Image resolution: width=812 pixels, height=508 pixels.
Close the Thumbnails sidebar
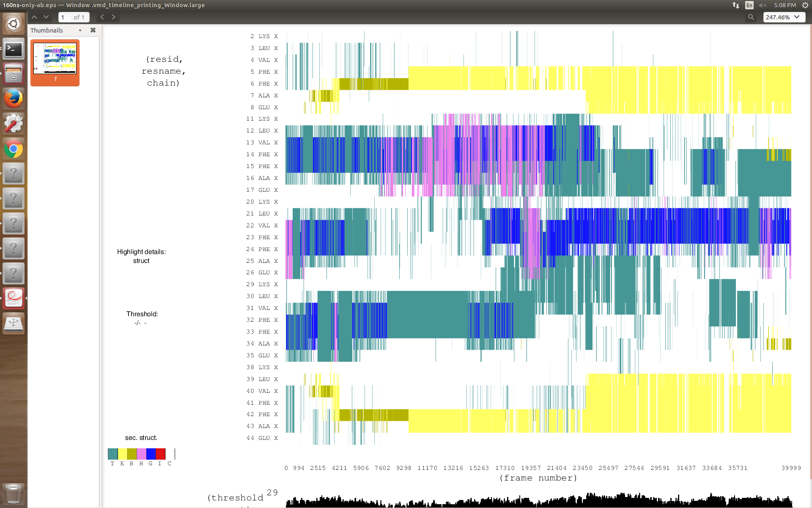click(93, 30)
